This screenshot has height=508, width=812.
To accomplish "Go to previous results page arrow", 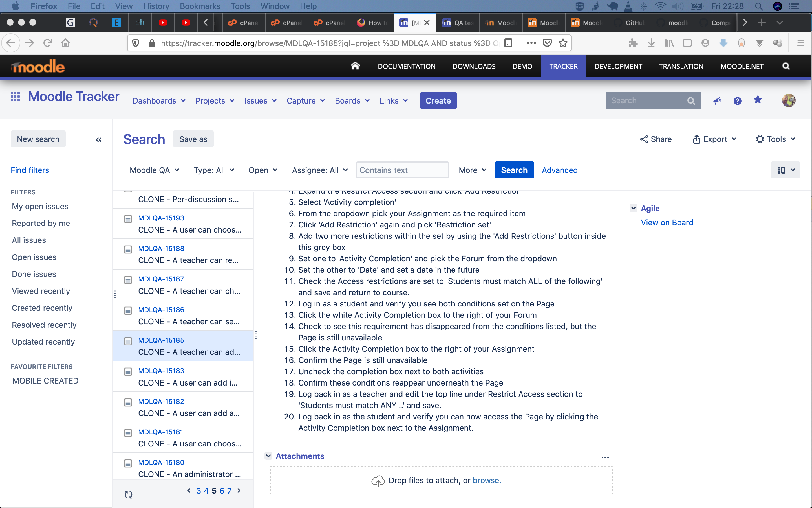I will (189, 491).
